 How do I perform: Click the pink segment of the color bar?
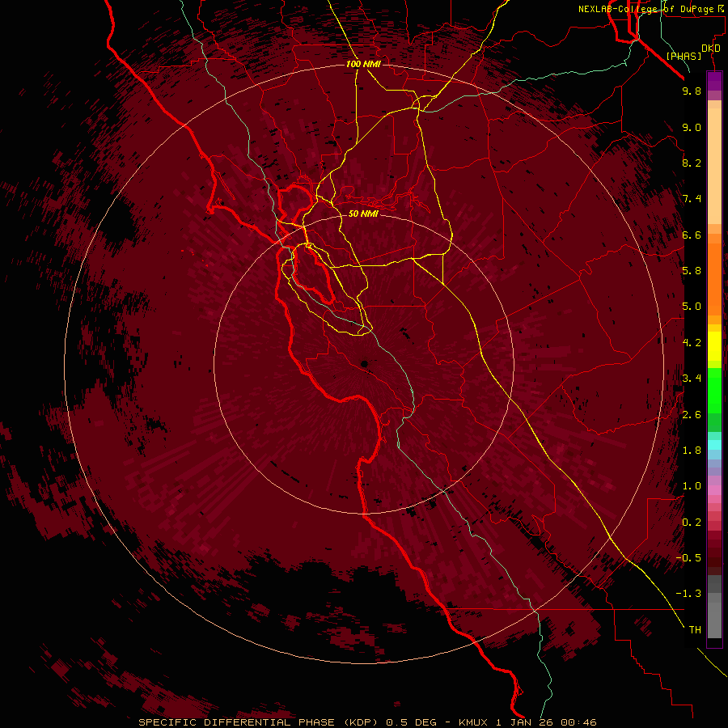pyautogui.click(x=714, y=490)
